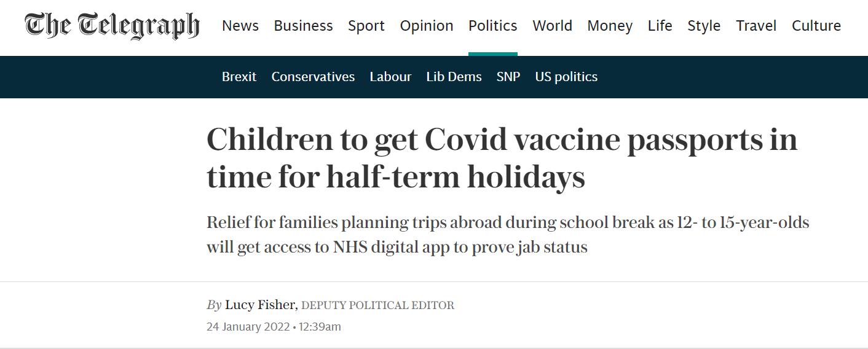The image size is (868, 349).
Task: Open author Lucy Fisher's profile
Action: pos(261,305)
